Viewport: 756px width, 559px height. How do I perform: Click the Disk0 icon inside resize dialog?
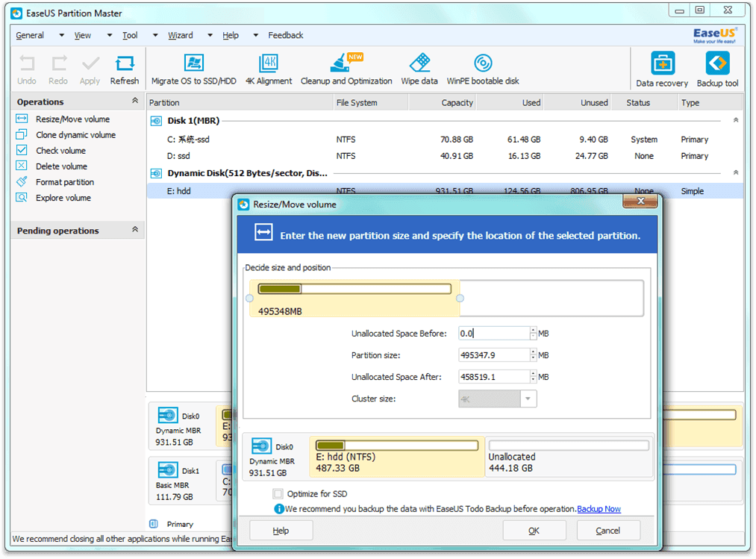pos(261,446)
